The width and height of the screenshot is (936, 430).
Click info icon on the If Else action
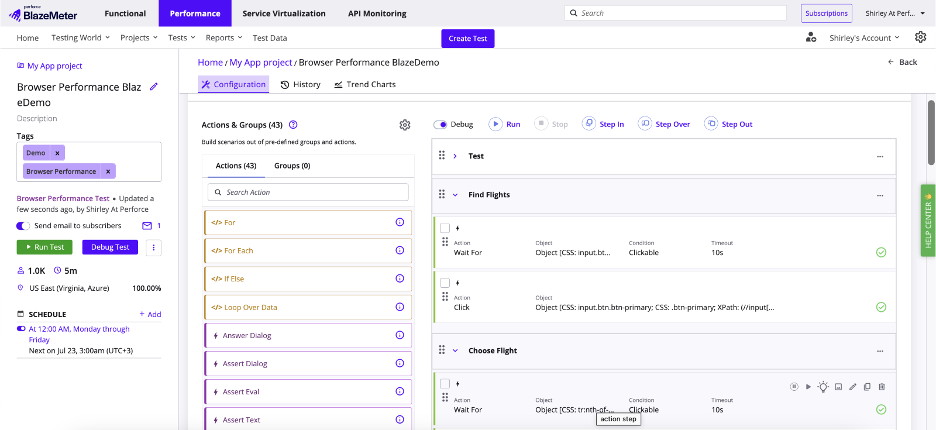click(x=400, y=278)
